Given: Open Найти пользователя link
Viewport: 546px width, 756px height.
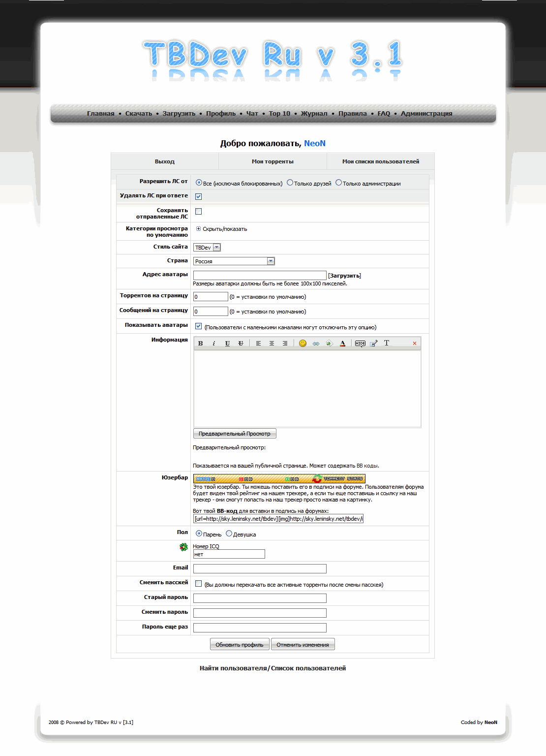Looking at the screenshot, I should coord(233,668).
